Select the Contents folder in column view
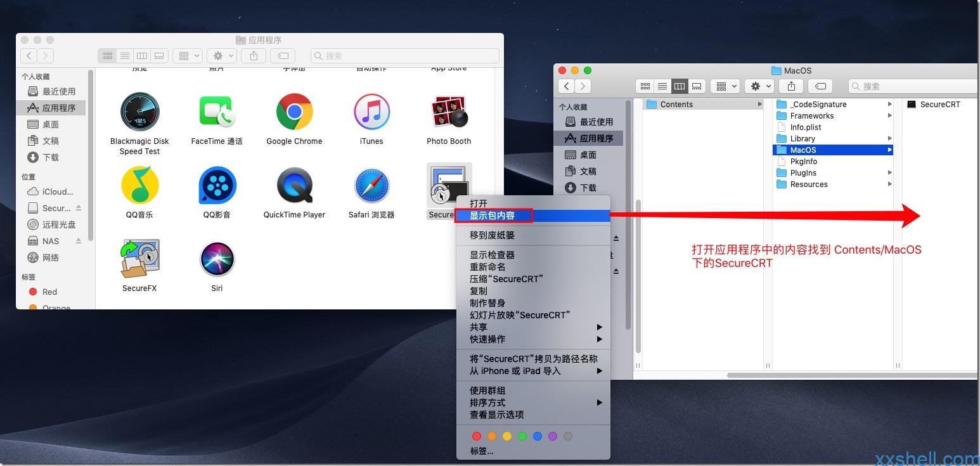 pos(703,105)
